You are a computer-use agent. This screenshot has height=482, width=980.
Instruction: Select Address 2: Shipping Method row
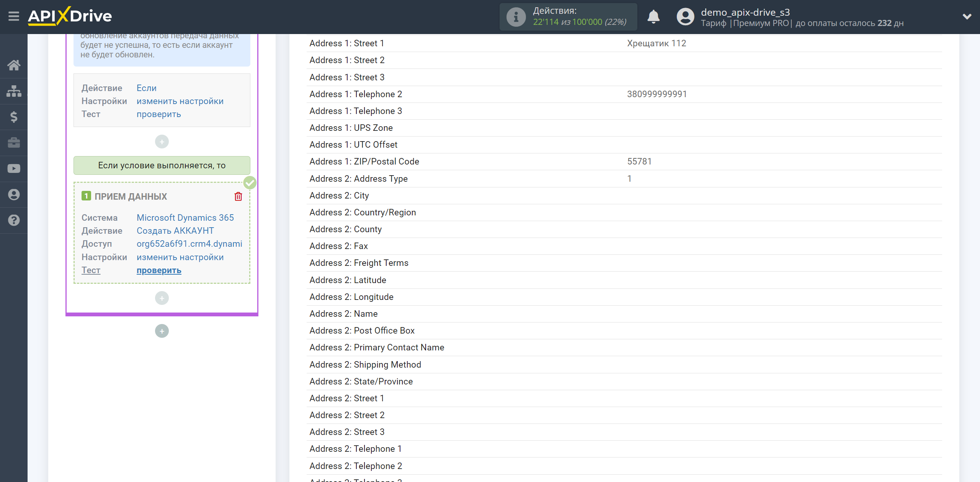pyautogui.click(x=624, y=365)
